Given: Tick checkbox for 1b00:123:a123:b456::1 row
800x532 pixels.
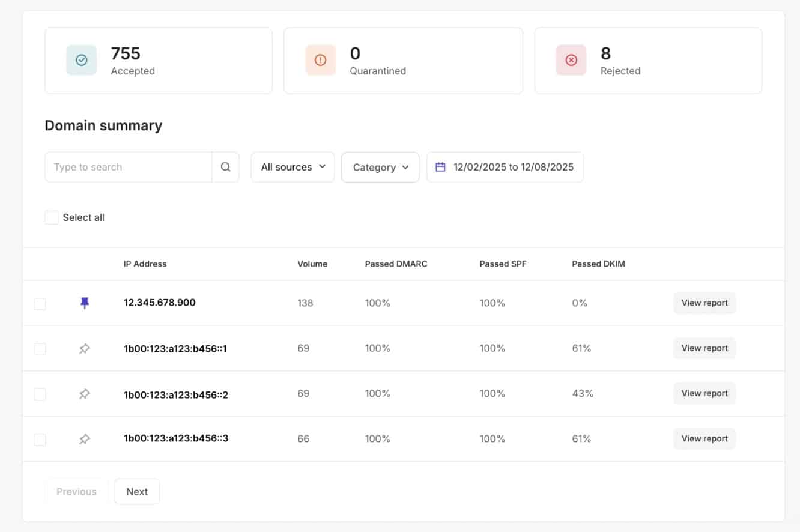Looking at the screenshot, I should coord(40,349).
